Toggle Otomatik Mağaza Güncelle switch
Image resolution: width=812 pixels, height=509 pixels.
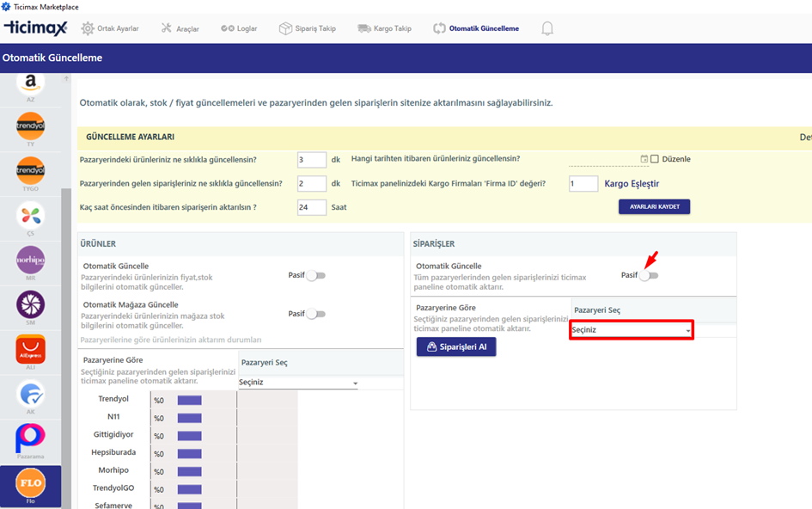[316, 314]
